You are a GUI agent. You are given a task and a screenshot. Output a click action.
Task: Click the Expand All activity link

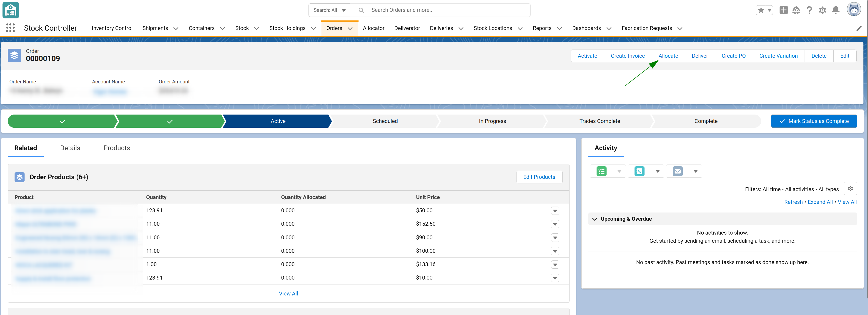coord(820,202)
